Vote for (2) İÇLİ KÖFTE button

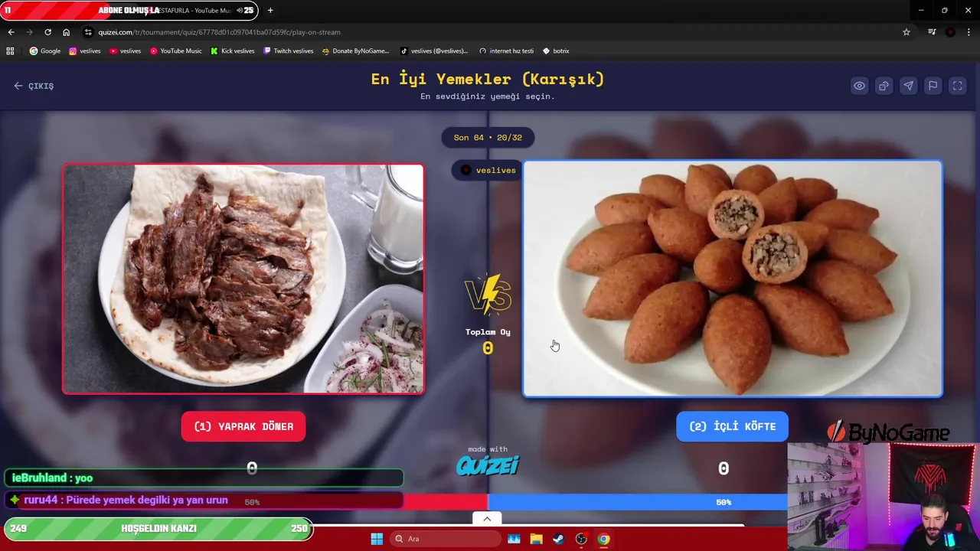click(x=732, y=426)
